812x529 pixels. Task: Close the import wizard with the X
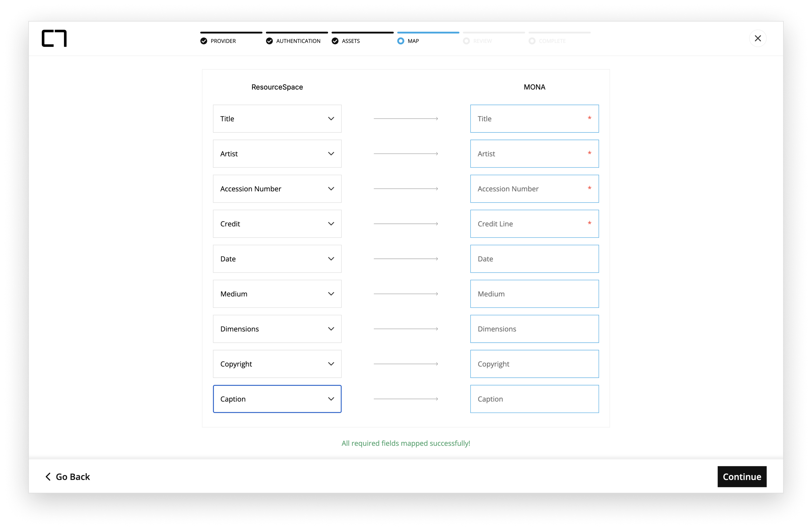coord(757,38)
